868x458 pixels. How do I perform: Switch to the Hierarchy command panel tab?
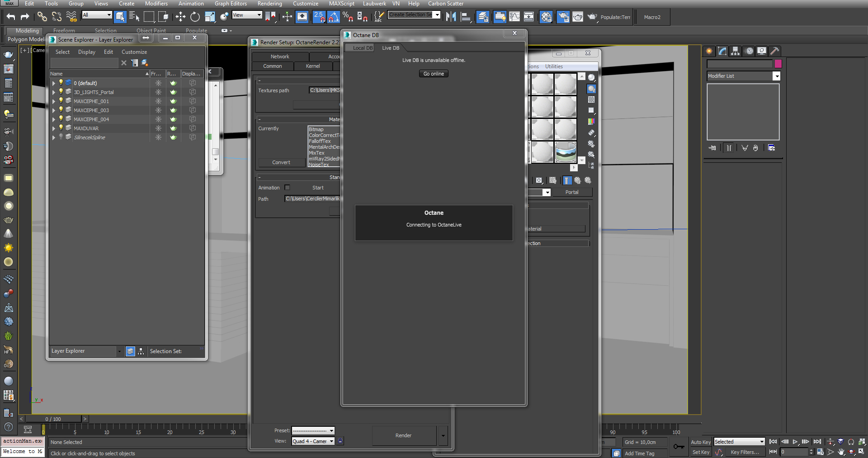coord(736,51)
